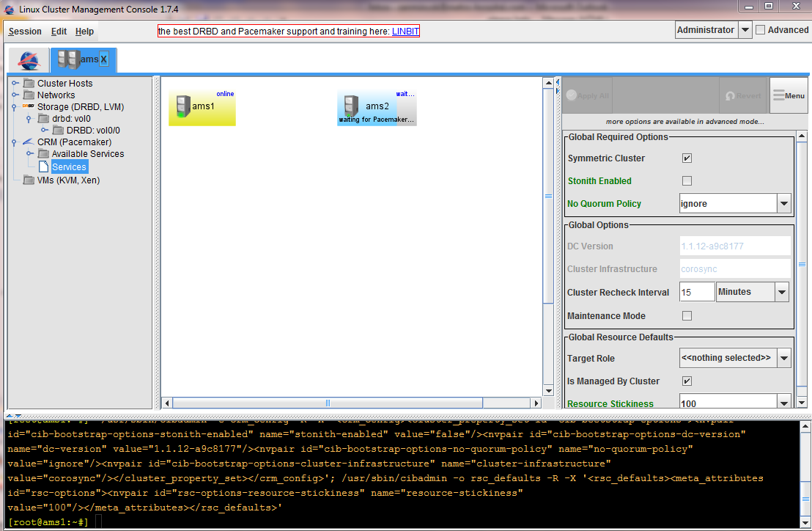This screenshot has height=531, width=812.
Task: Click the globe home tab icon
Action: point(29,60)
